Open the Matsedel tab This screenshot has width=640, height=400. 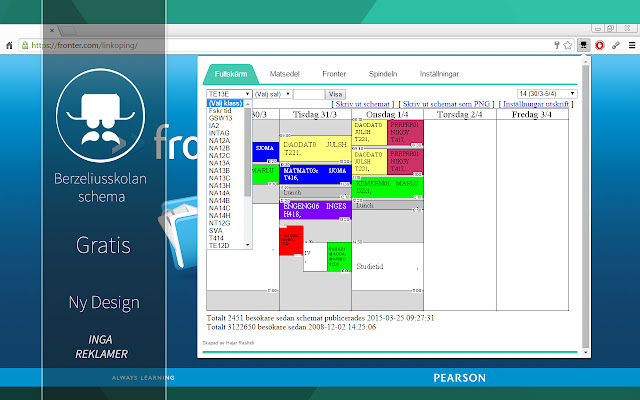(x=284, y=74)
